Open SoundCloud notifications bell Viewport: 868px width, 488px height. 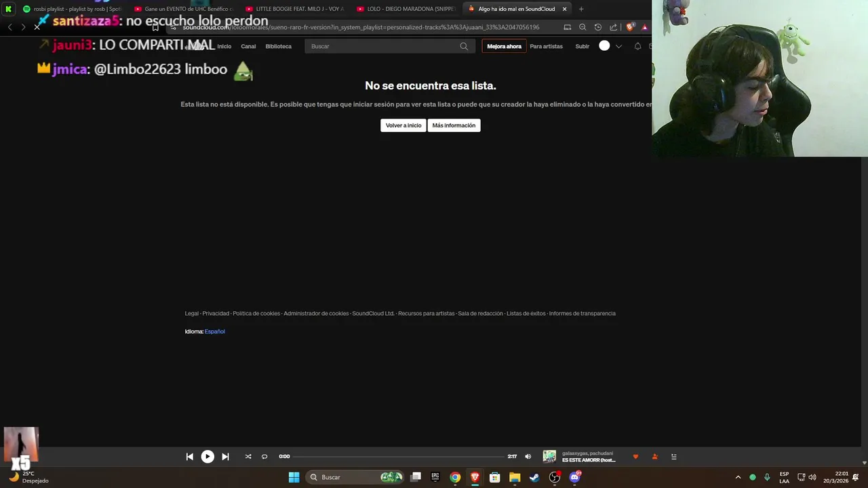[x=637, y=46]
